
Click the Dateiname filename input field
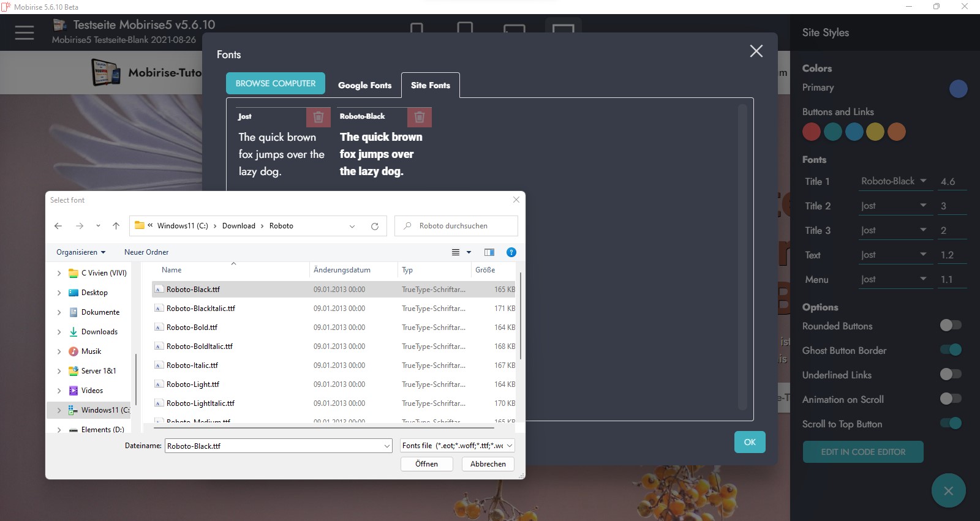274,446
